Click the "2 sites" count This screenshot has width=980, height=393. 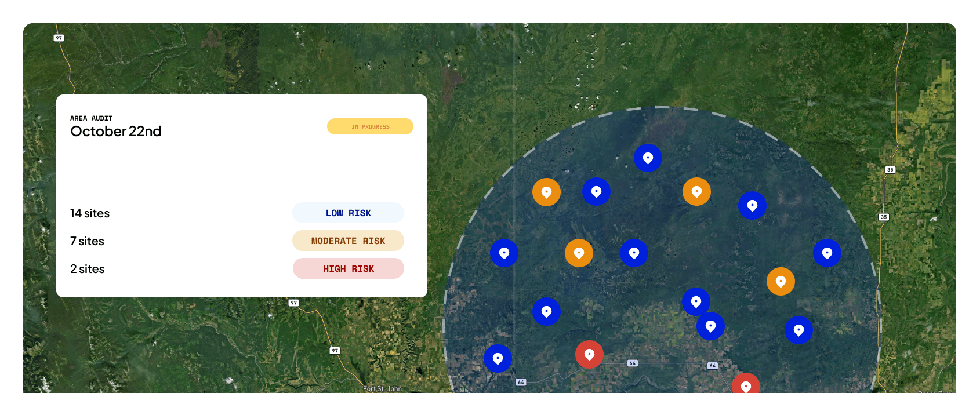[x=88, y=269]
